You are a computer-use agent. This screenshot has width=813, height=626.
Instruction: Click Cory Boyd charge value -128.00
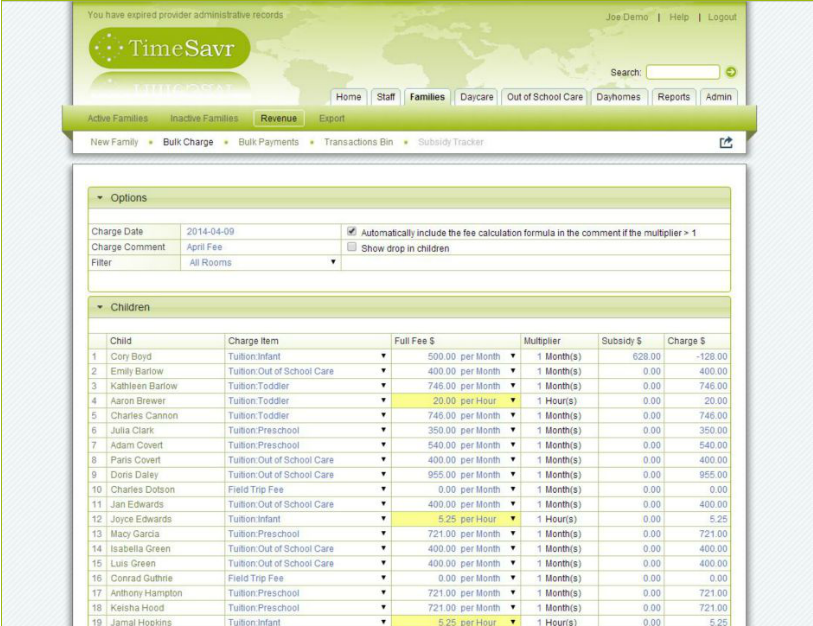click(x=711, y=356)
